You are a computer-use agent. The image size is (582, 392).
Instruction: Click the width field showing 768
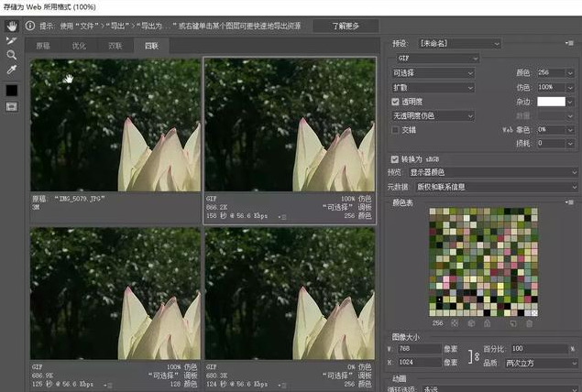point(420,349)
